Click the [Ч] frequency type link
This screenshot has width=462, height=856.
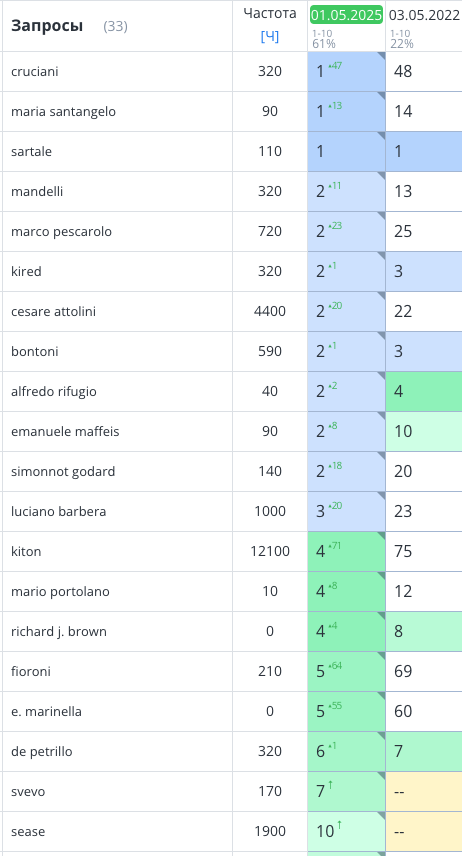point(270,37)
